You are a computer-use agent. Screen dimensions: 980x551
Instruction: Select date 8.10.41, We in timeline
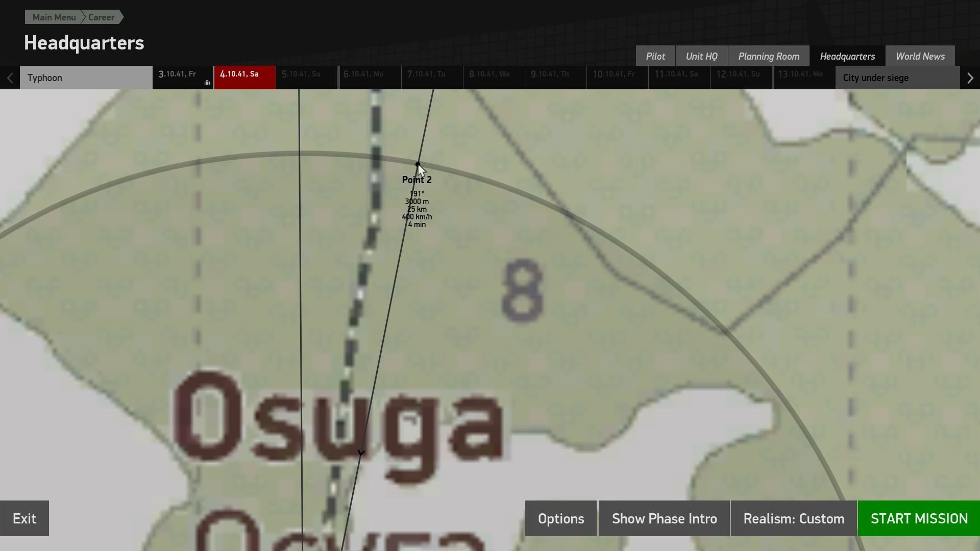(x=494, y=78)
